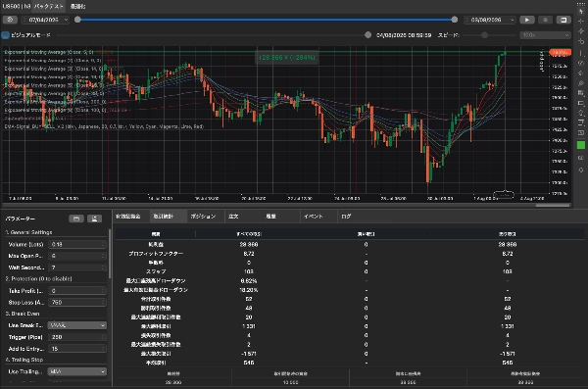
Task: Click the 4. Trailing Stop section header
Action: point(24,360)
